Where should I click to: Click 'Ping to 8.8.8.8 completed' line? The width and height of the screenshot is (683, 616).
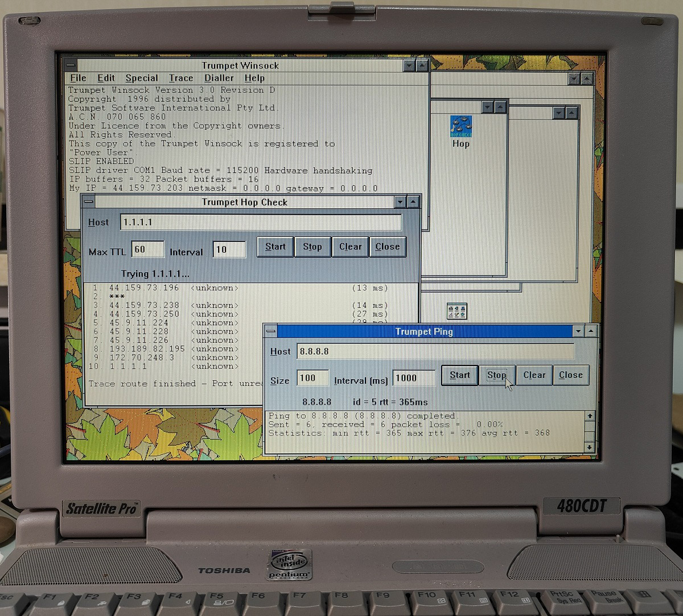(x=363, y=416)
